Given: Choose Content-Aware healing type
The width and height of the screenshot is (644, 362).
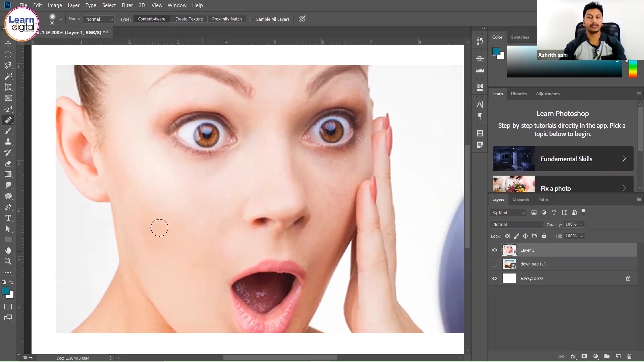Looking at the screenshot, I should coord(152,19).
